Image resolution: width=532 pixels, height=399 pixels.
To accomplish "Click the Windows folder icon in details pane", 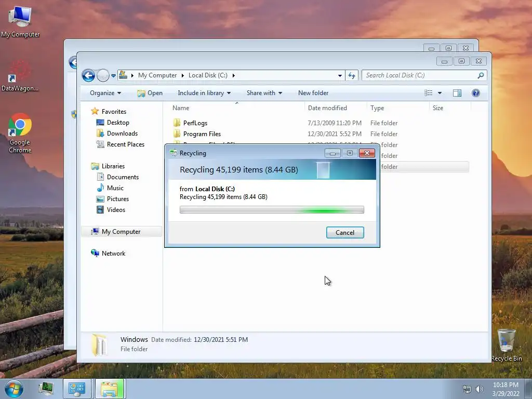I will pos(99,345).
